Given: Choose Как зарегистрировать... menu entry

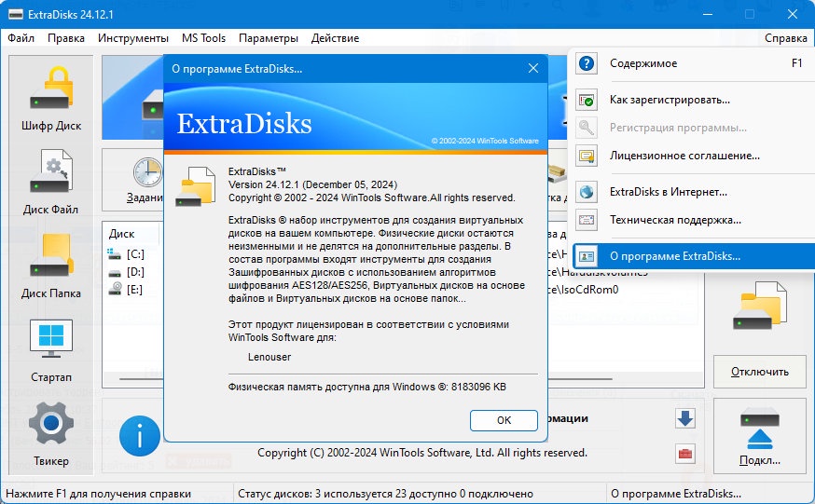Looking at the screenshot, I should pyautogui.click(x=694, y=100).
